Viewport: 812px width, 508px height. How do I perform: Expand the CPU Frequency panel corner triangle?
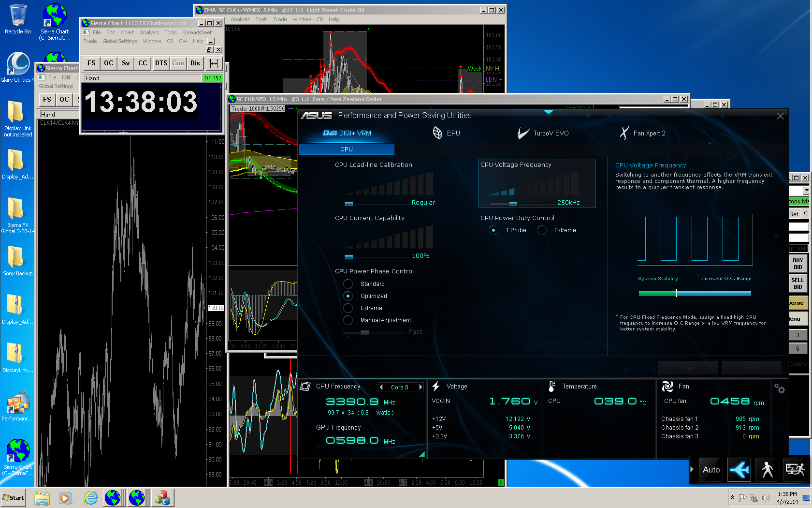click(422, 454)
